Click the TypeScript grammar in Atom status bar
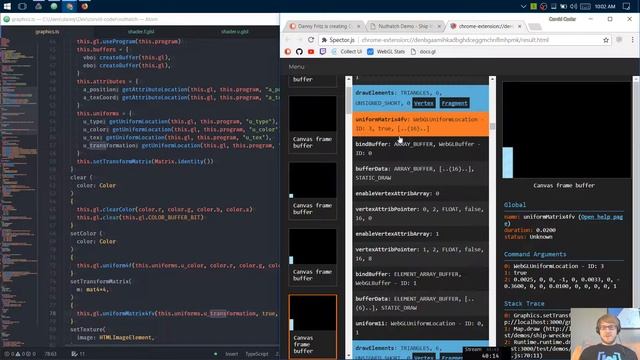This screenshot has height=360, width=640. 257,354
